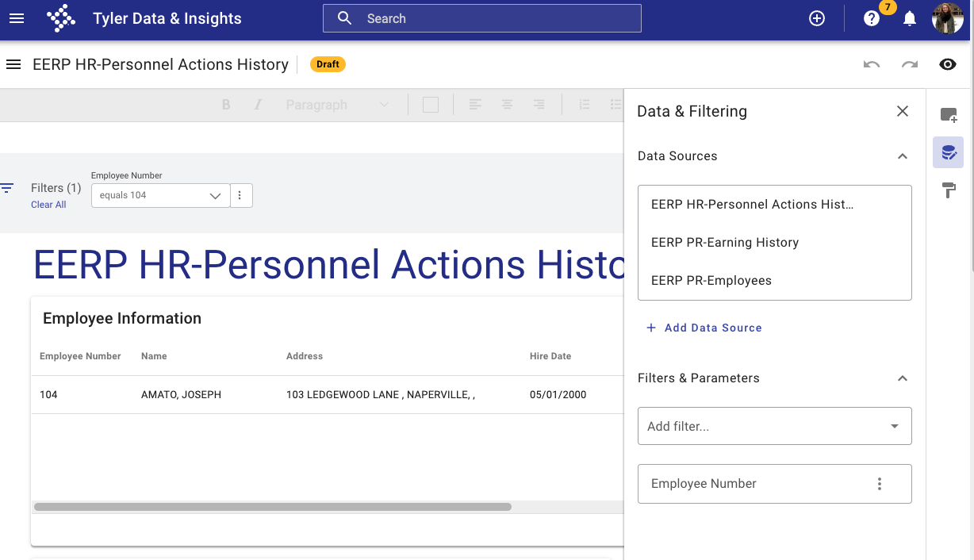974x560 pixels.
Task: Open filter bar kebab menu beside equals 104
Action: (241, 196)
